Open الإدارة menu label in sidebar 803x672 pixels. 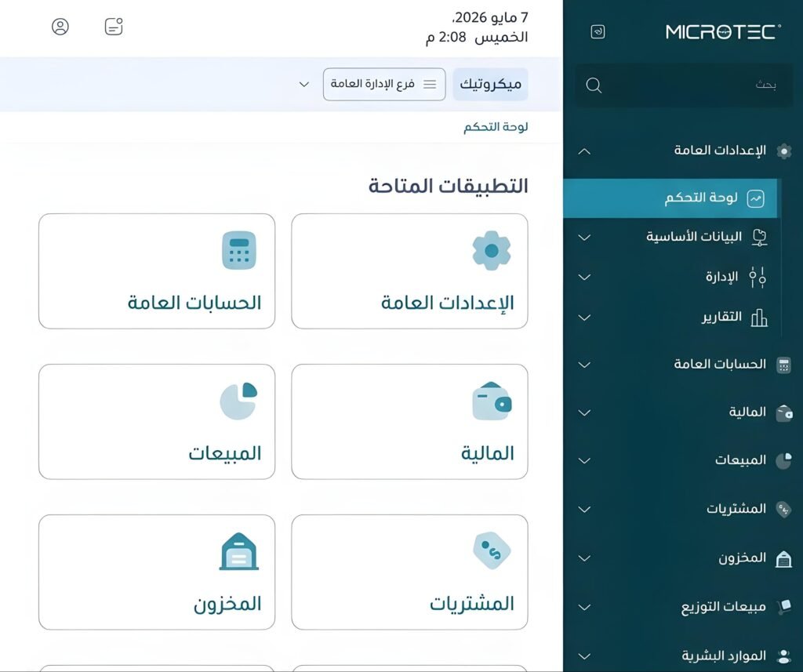pos(722,277)
